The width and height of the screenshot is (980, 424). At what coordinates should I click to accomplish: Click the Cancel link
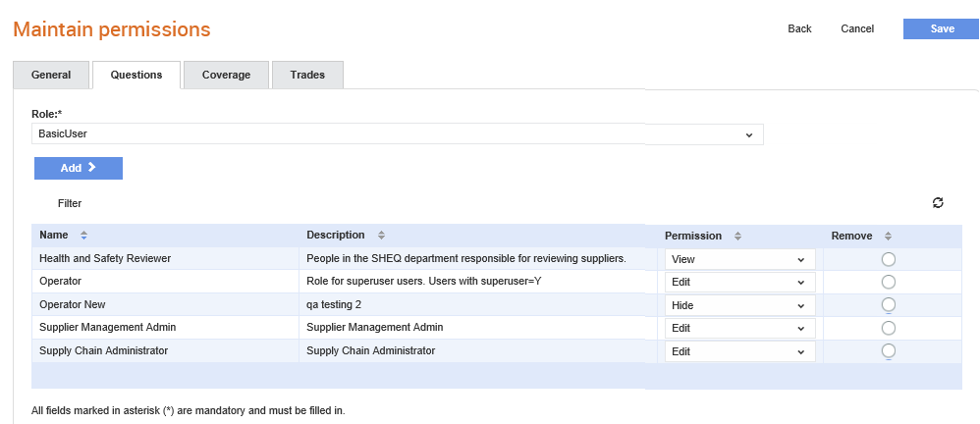pyautogui.click(x=857, y=28)
